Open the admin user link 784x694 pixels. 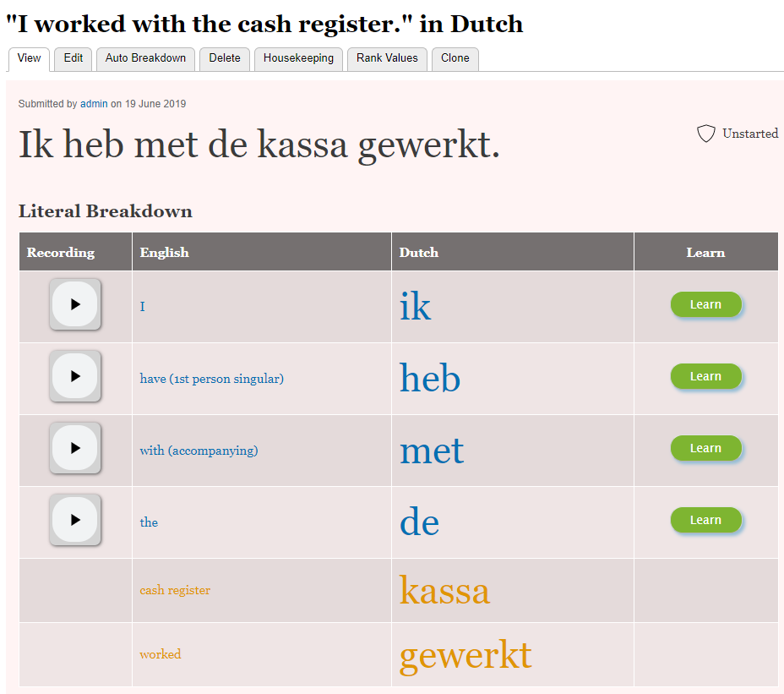(94, 104)
